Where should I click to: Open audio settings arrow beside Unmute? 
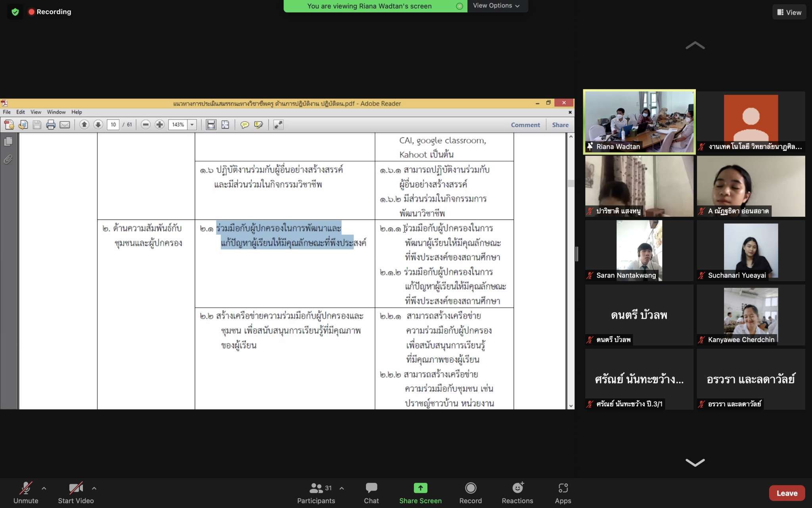point(44,488)
